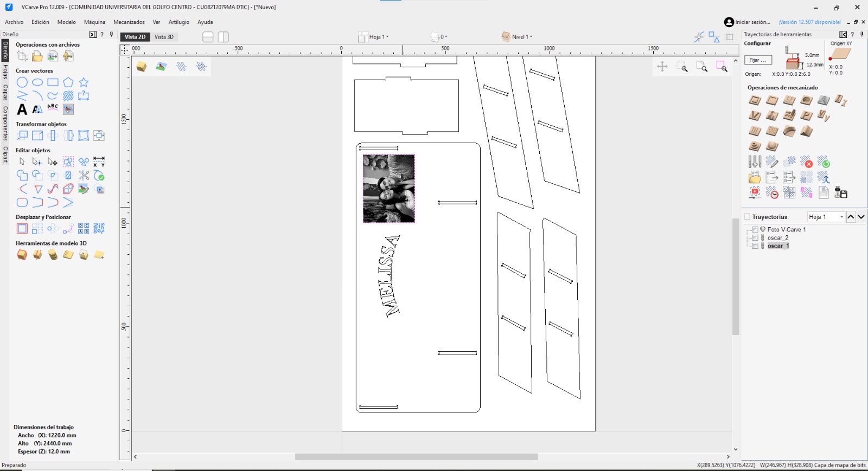Open the Nesting parts tool with ABCD squares
Viewport: 868px width, 471px height.
84,228
